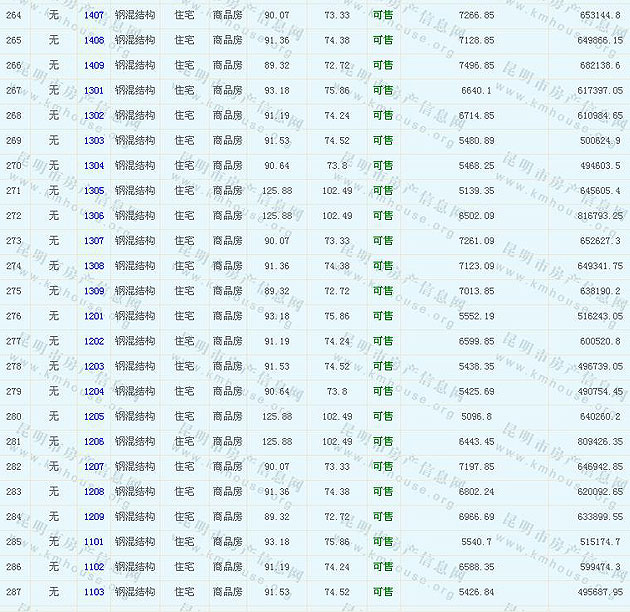Click room 1206 link

click(x=94, y=441)
